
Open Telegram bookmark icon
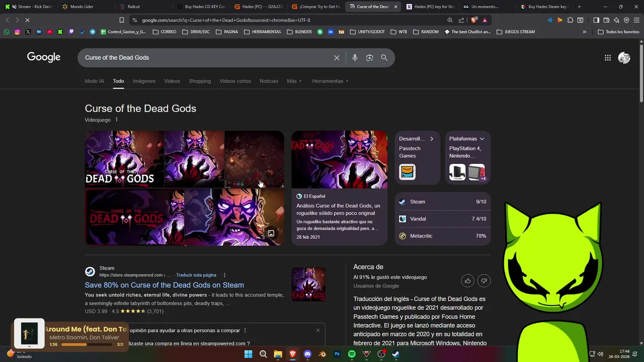tap(93, 32)
